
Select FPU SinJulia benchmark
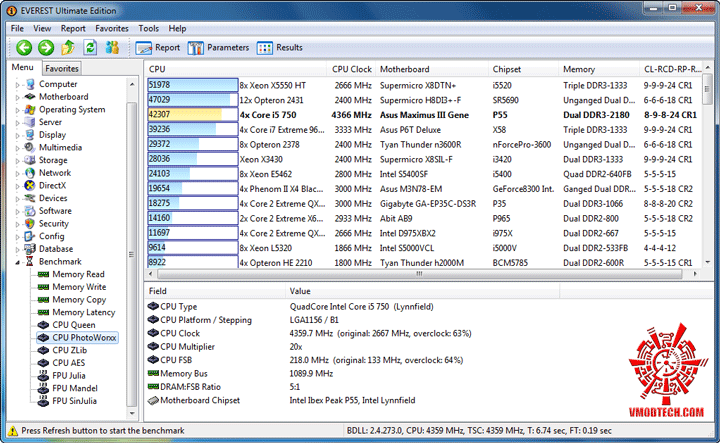tap(74, 401)
